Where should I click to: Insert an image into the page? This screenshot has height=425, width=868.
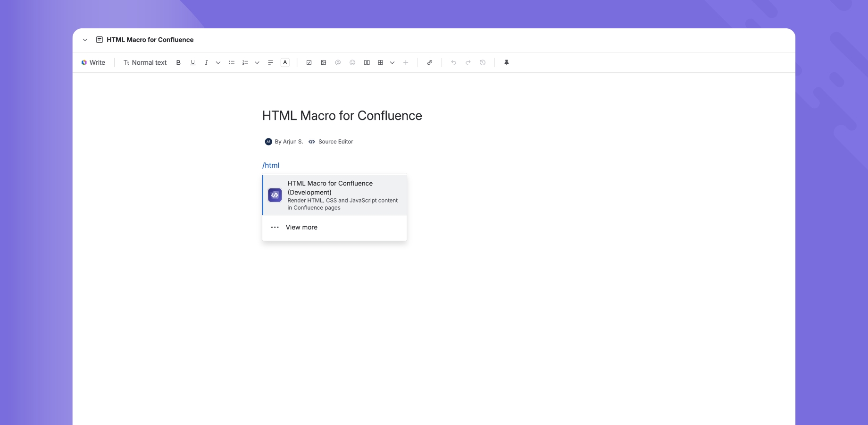point(323,62)
